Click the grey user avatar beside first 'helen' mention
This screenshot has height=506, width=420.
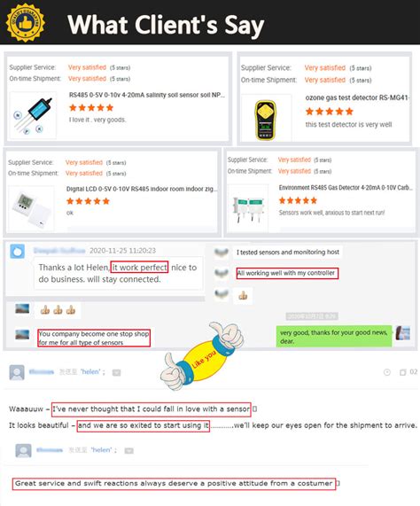pyautogui.click(x=17, y=372)
